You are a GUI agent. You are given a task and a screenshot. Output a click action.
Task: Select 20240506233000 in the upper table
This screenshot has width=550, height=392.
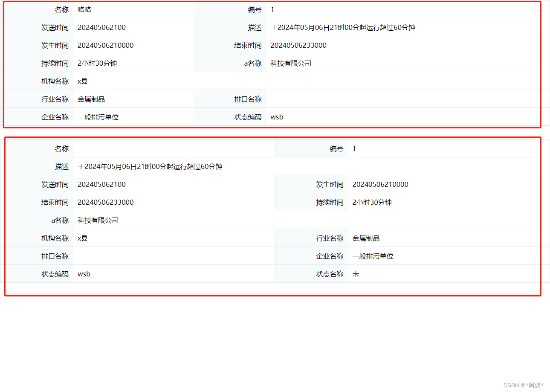click(298, 45)
